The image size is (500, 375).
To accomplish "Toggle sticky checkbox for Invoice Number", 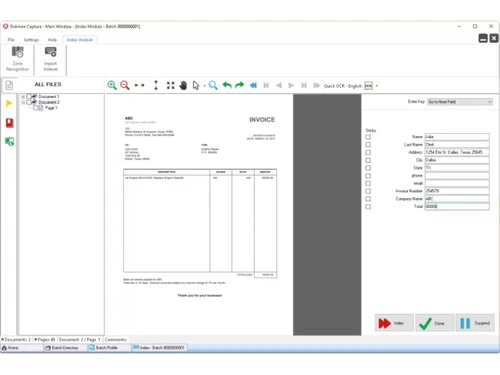I will (368, 191).
